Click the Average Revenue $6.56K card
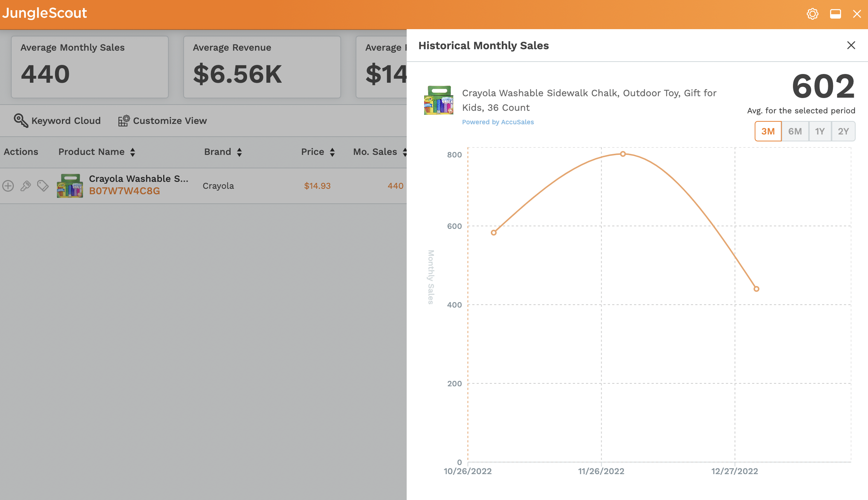Image resolution: width=868 pixels, height=500 pixels. [262, 67]
